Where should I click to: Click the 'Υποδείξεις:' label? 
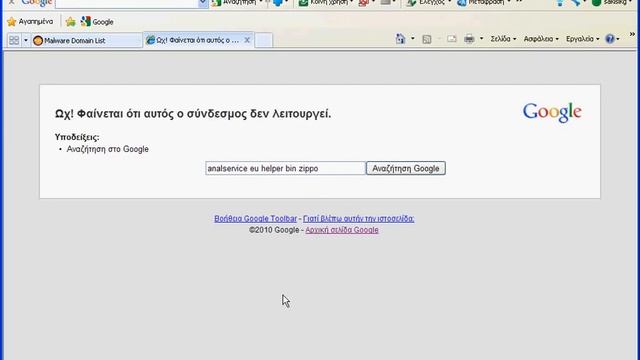[x=77, y=137]
